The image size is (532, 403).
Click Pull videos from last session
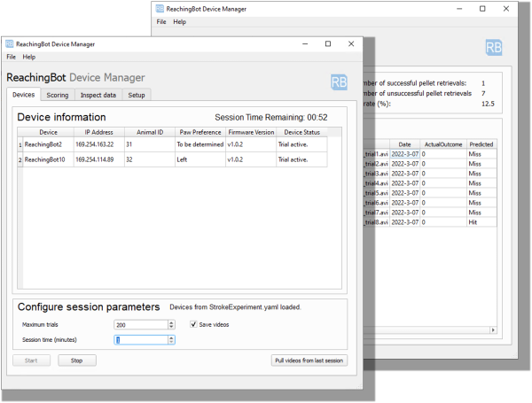point(309,360)
